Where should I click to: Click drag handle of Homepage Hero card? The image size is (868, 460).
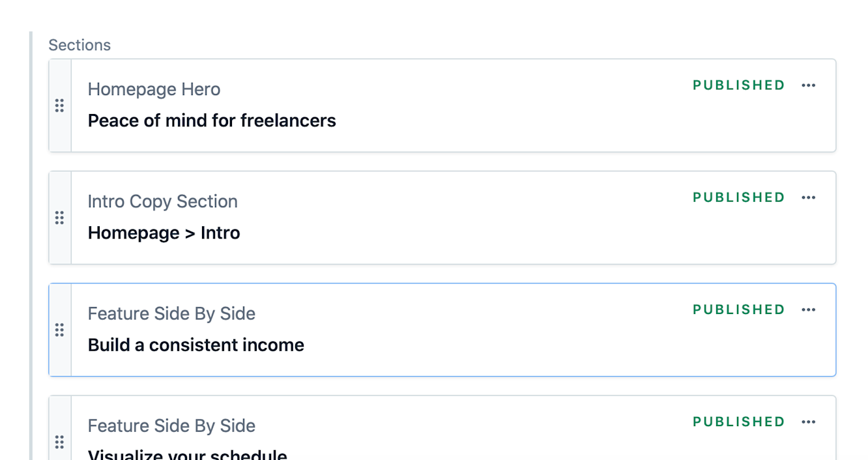(59, 106)
